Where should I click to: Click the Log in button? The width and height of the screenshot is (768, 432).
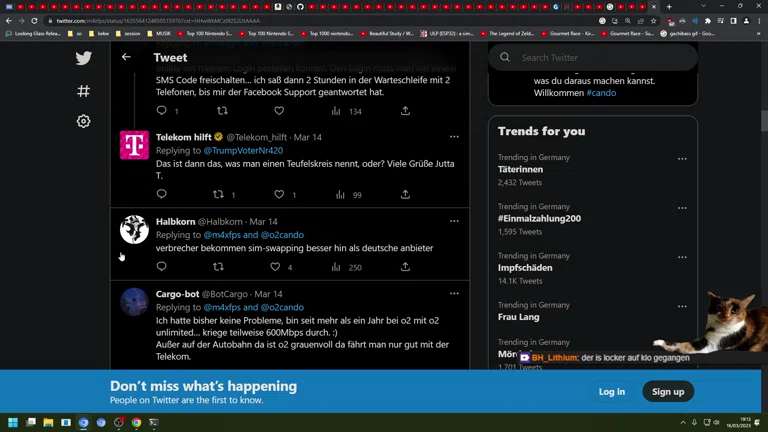pos(612,391)
